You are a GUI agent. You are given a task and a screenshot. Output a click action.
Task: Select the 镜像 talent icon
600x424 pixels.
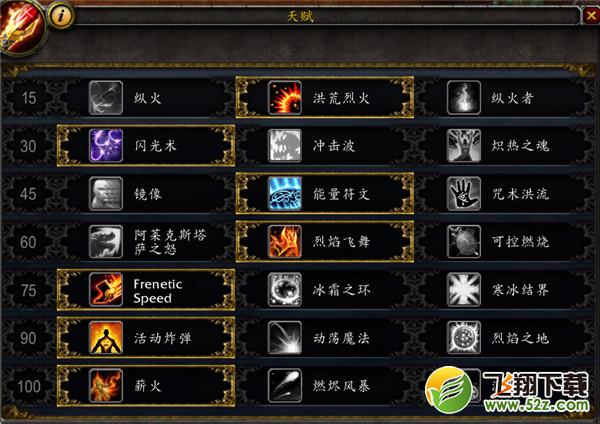click(106, 194)
